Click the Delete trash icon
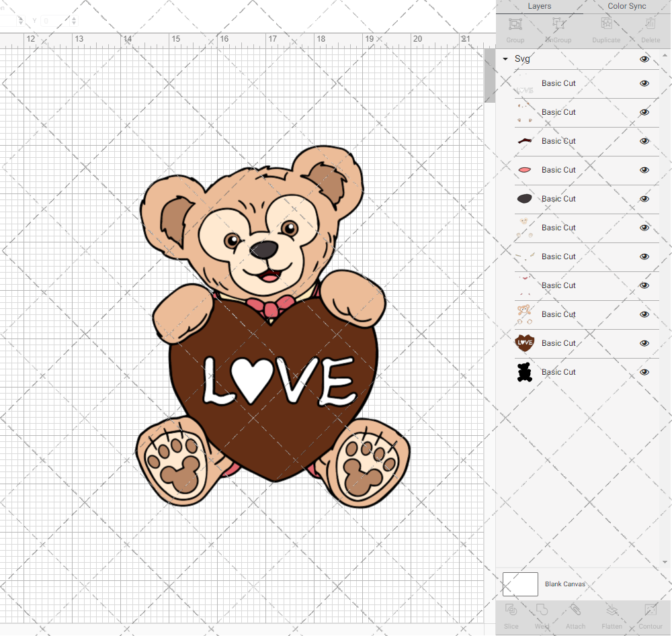Viewport: 672px width, 636px height. [650, 24]
